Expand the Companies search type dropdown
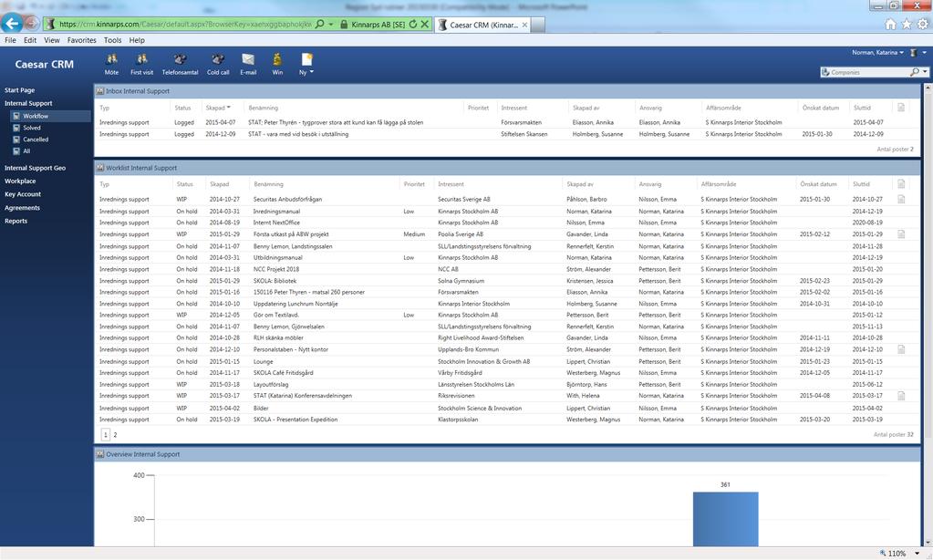The height and width of the screenshot is (560, 933). 925,72
